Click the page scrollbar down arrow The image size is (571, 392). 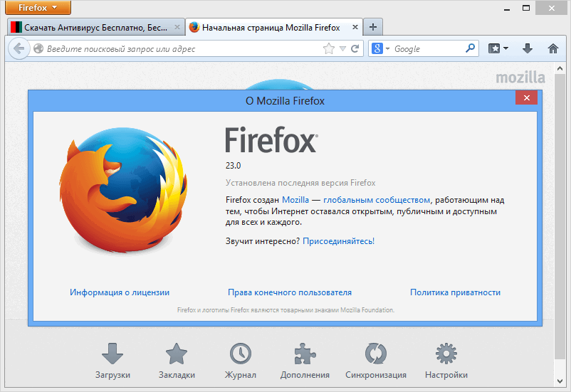click(x=560, y=381)
